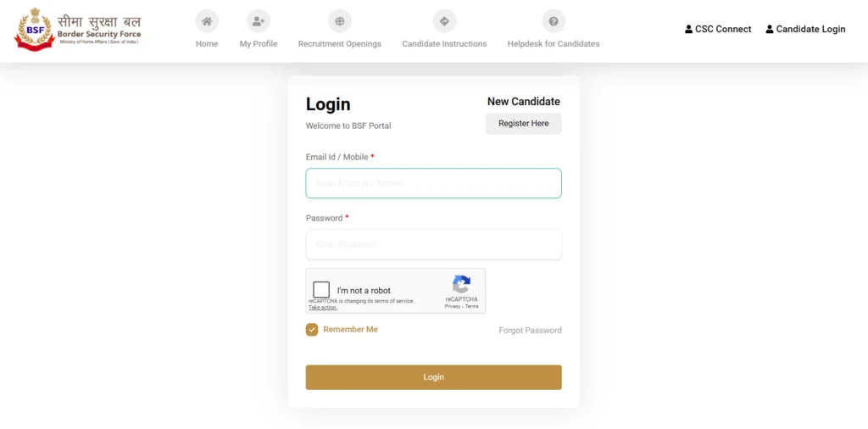Image resolution: width=868 pixels, height=429 pixels.
Task: Focus the Email Id / Mobile field
Action: coord(433,183)
